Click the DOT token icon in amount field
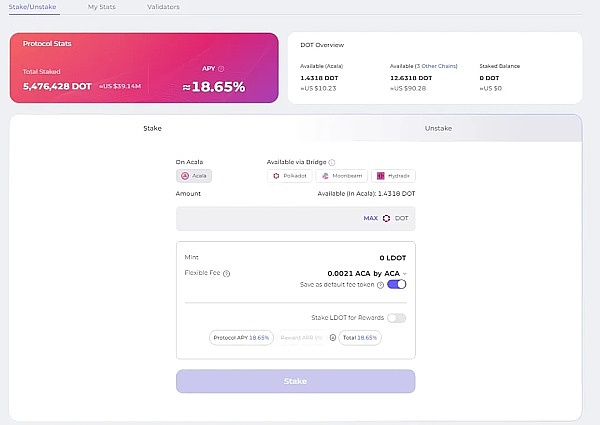This screenshot has width=600, height=425. [386, 218]
